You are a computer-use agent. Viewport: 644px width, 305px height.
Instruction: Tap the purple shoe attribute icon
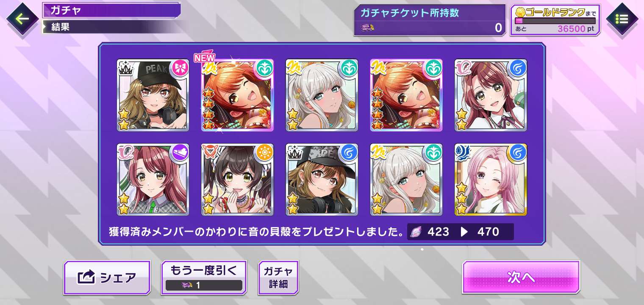[178, 152]
